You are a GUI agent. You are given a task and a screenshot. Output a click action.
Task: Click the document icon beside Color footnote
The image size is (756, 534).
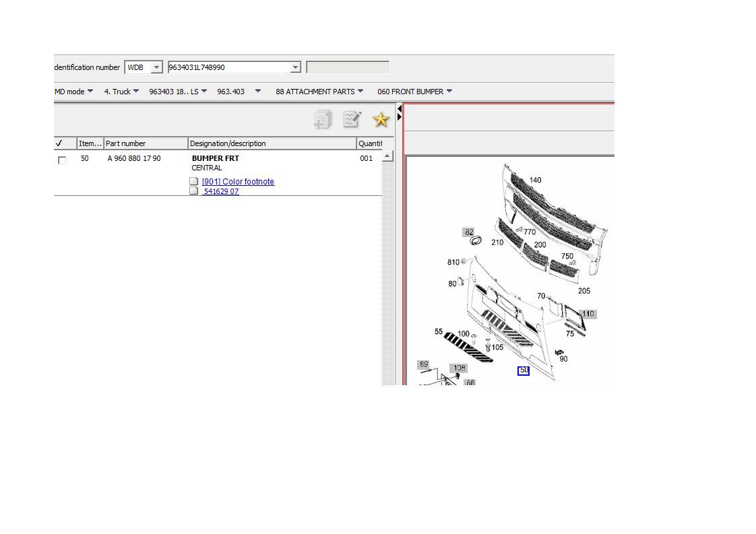point(194,182)
